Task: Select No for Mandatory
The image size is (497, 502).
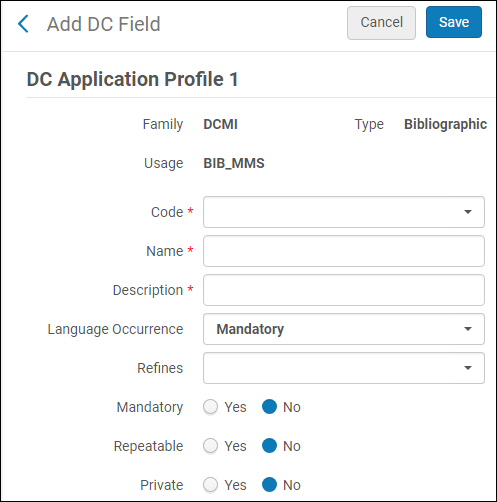Action: click(x=269, y=407)
